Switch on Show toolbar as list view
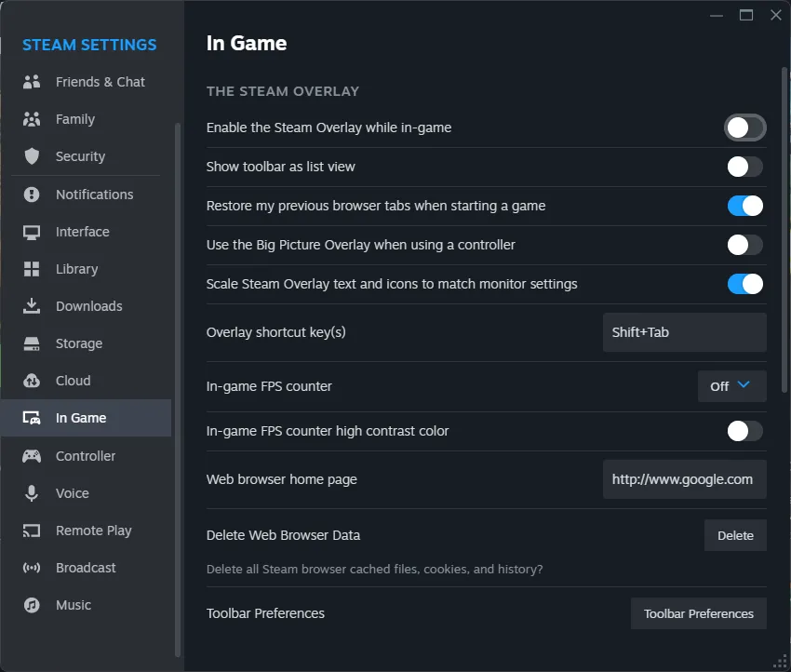791x672 pixels. (x=744, y=167)
